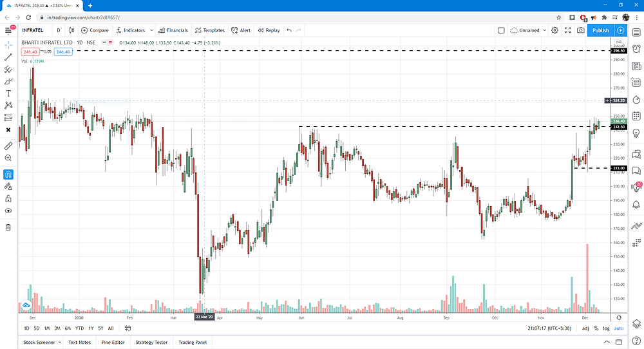Image resolution: width=644 pixels, height=349 pixels.
Task: Click the layout selection square in top toolbar
Action: pyautogui.click(x=501, y=30)
